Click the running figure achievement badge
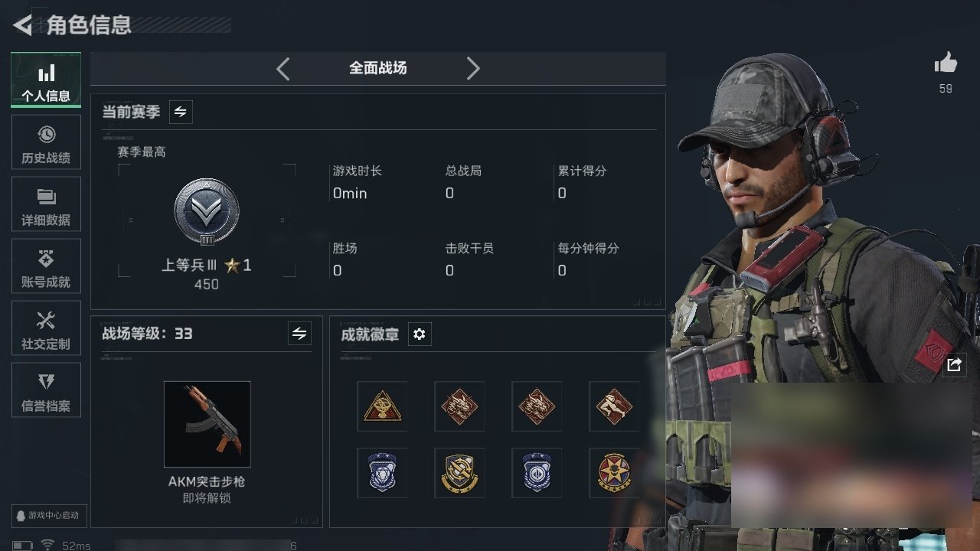The image size is (980, 551). (614, 406)
